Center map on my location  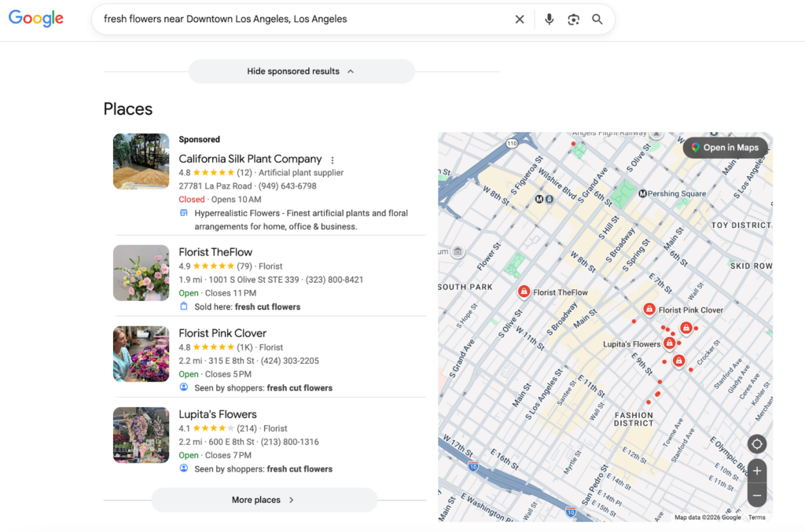point(756,444)
